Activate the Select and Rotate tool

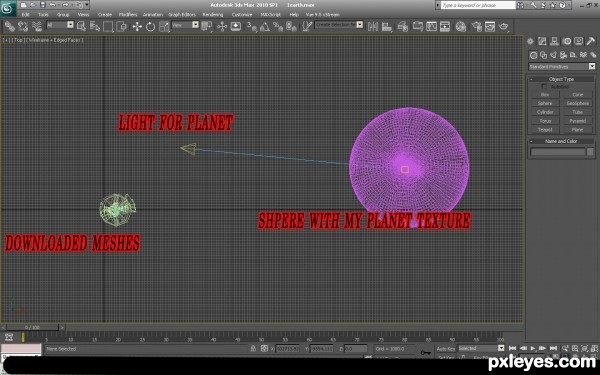tap(150, 26)
